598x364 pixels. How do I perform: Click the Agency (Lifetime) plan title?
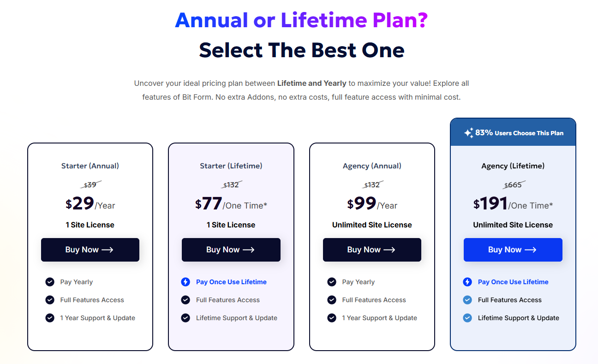[513, 166]
